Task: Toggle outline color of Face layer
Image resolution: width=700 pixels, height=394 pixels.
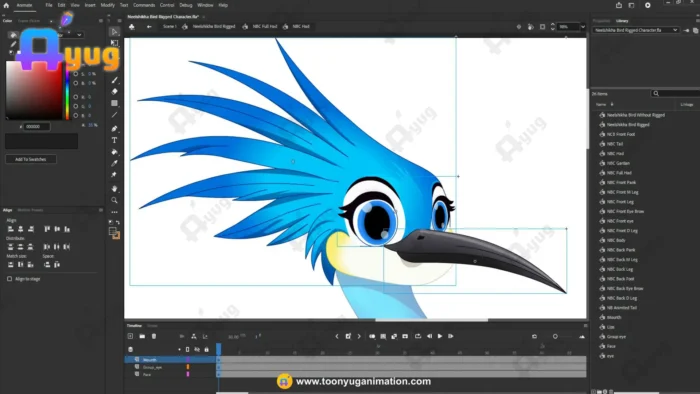Action: pos(188,374)
